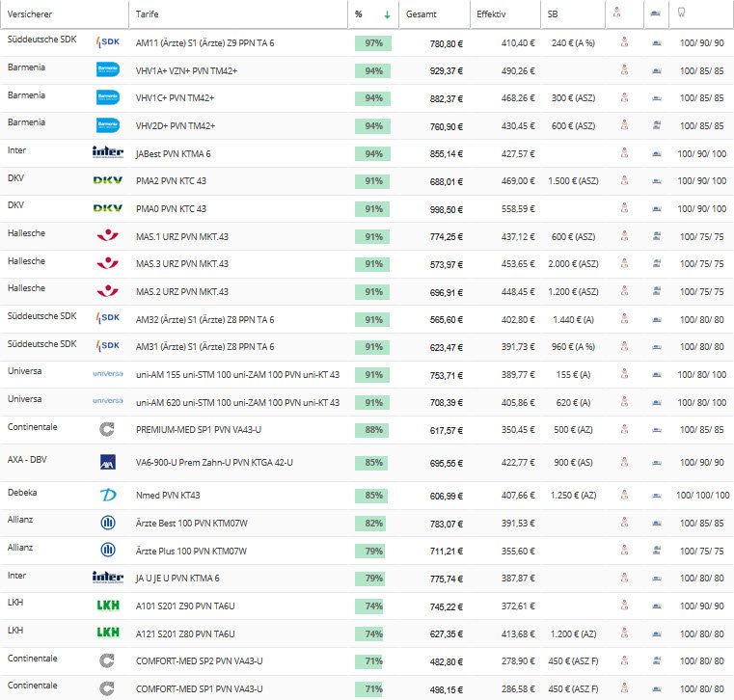Image resolution: width=734 pixels, height=700 pixels.
Task: Click the SB column header
Action: pyautogui.click(x=552, y=14)
